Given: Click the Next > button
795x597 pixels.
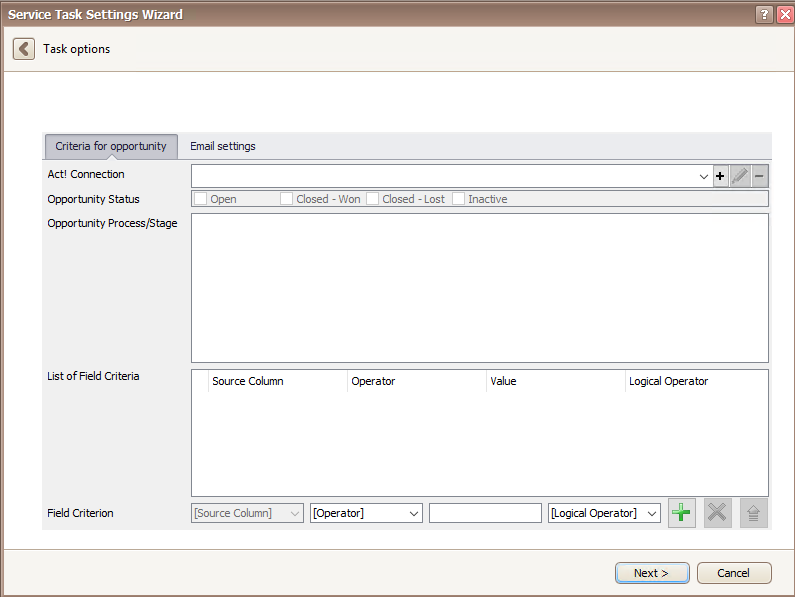Looking at the screenshot, I should [652, 573].
